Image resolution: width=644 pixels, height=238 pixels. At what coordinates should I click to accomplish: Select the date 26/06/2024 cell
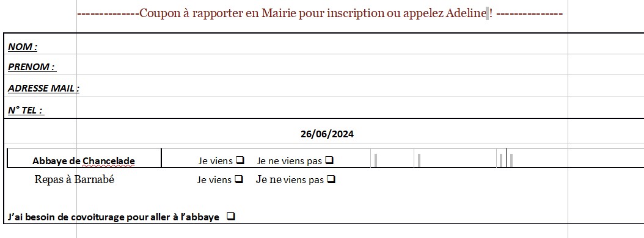[x=327, y=134]
